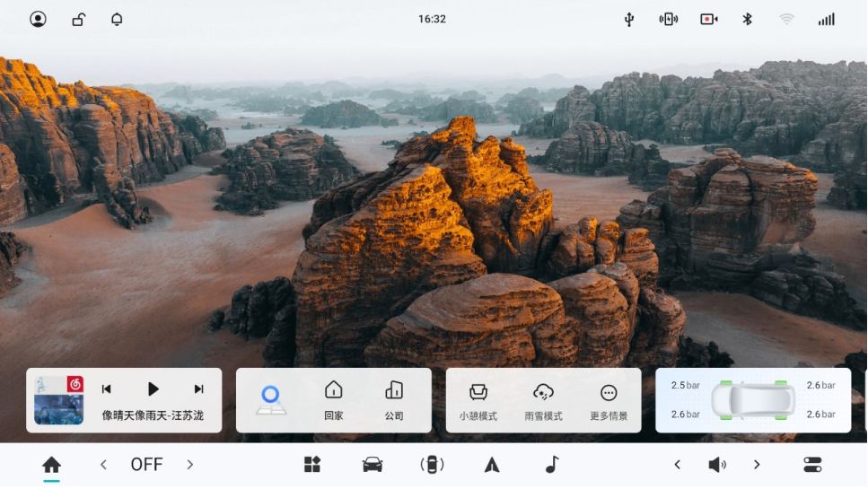
Task: Open navigation arrow in dock
Action: pyautogui.click(x=492, y=464)
